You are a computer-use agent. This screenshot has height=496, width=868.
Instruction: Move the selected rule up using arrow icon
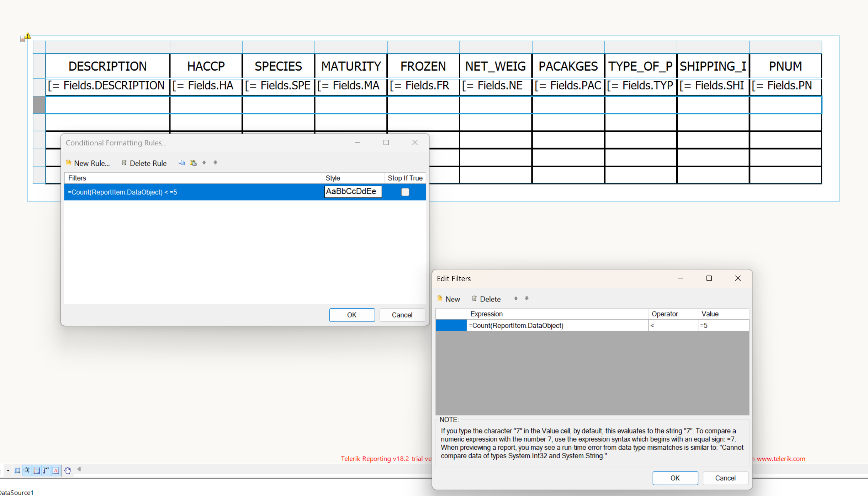tap(204, 162)
